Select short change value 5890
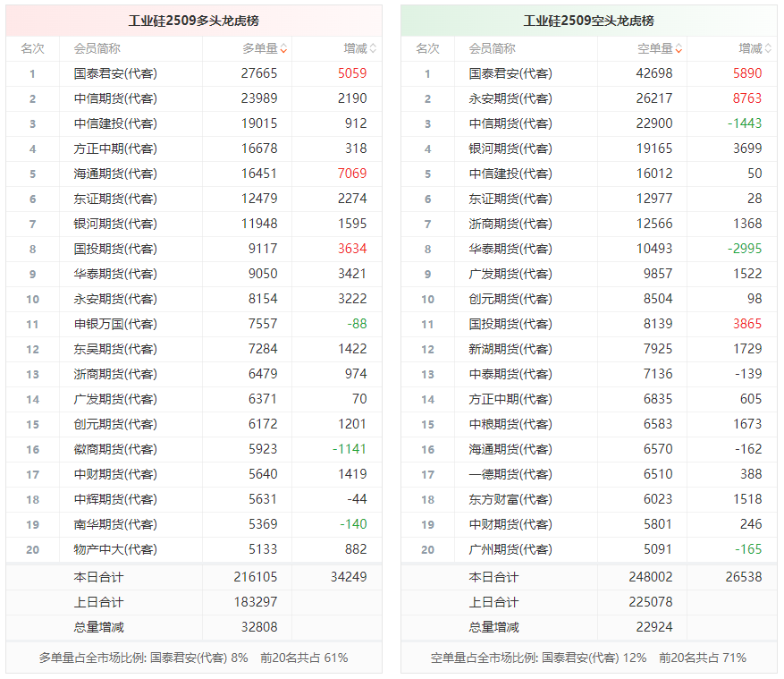The image size is (784, 679). (747, 73)
